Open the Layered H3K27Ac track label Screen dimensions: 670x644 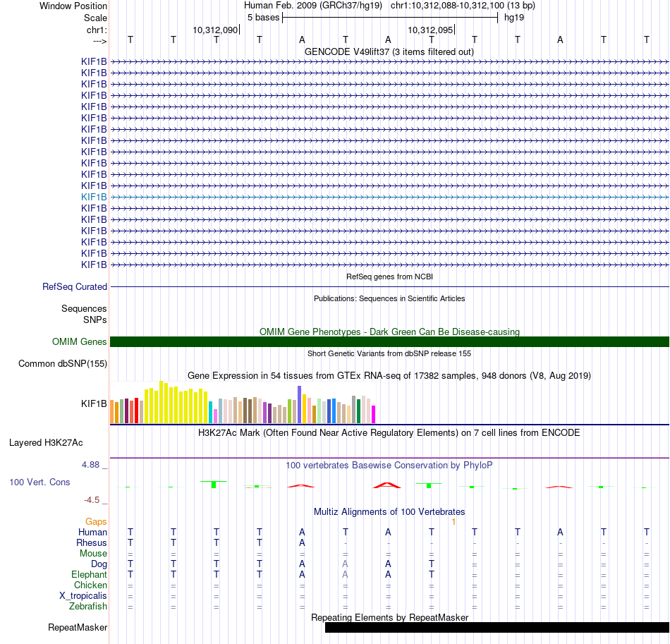tap(46, 443)
